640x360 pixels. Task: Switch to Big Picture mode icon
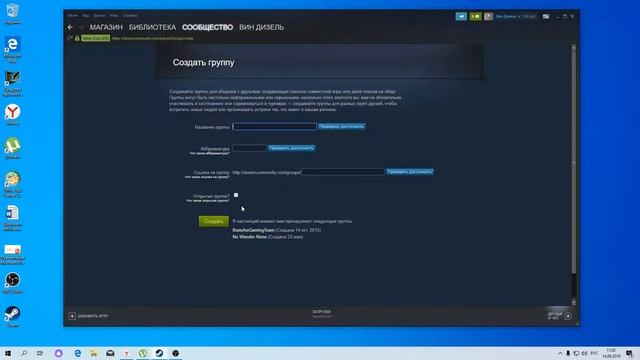pos(546,16)
